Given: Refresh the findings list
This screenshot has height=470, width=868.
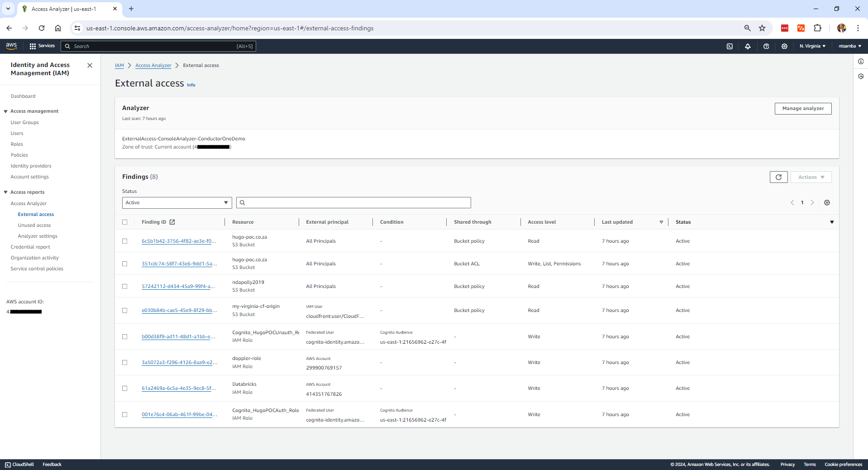Looking at the screenshot, I should 778,177.
